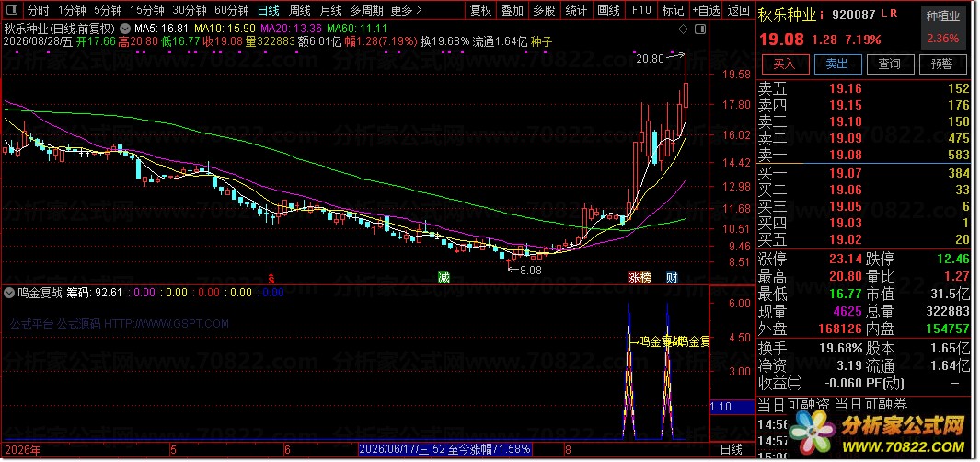Viewport: 980px width, 462px height.
Task: Click the red 'S' signal marker under chart
Action: (271, 278)
